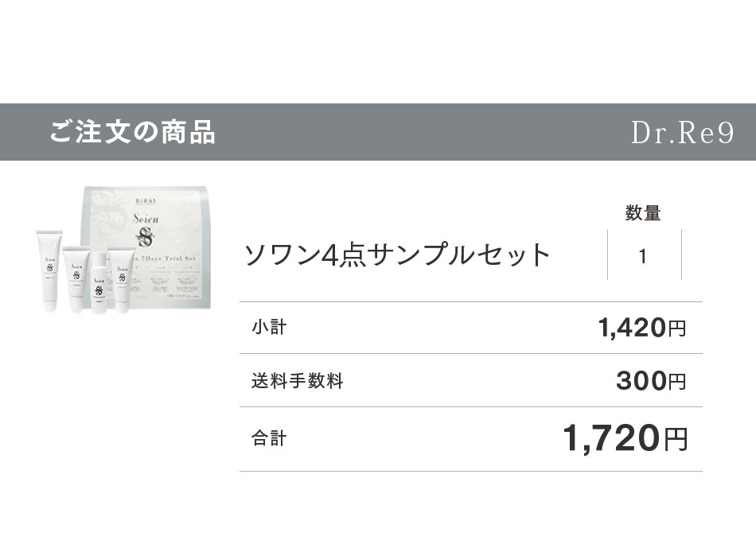Click the small bottle in product photo
This screenshot has height=548, width=756.
point(99,283)
